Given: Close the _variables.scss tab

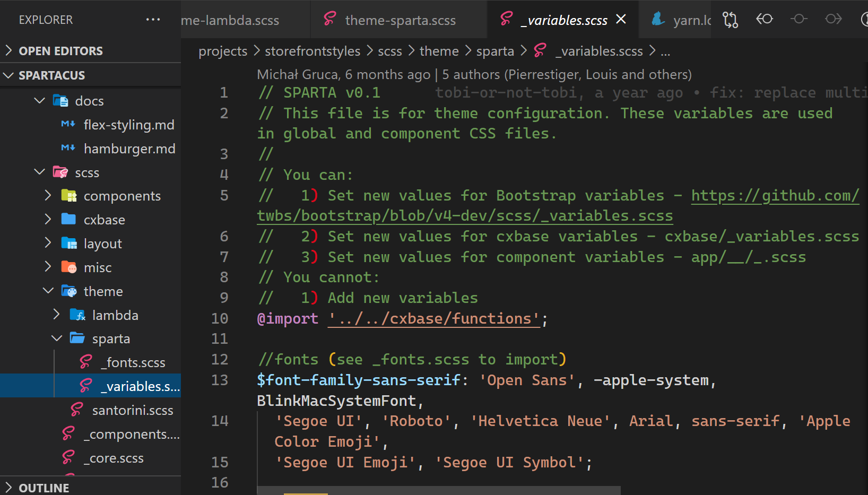Looking at the screenshot, I should pos(621,20).
